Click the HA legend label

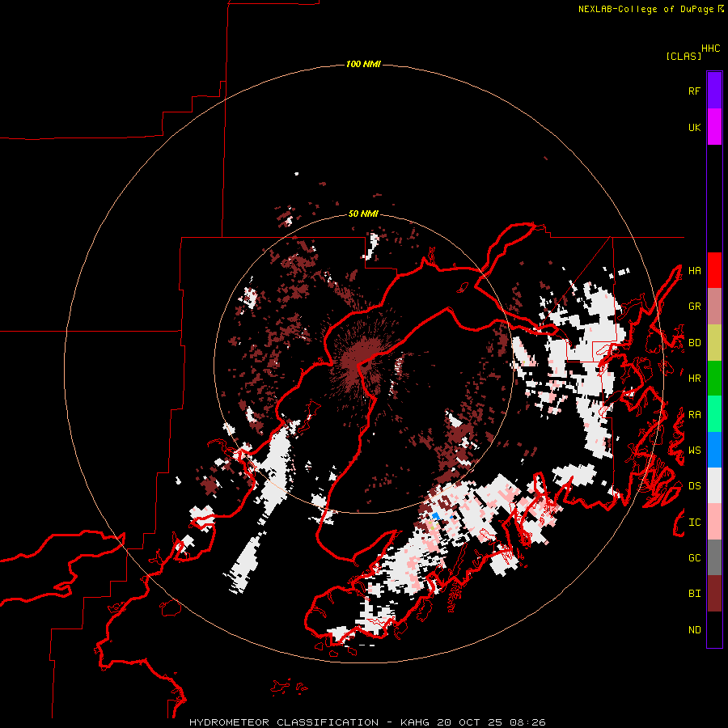[694, 270]
